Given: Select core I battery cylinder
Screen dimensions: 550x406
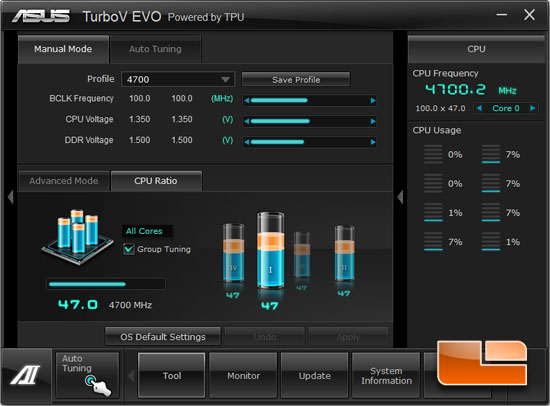Looking at the screenshot, I should [x=270, y=250].
